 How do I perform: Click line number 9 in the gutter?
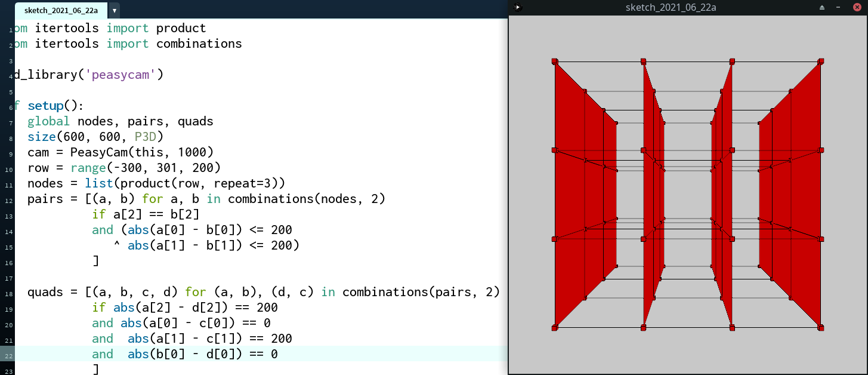[x=11, y=153]
